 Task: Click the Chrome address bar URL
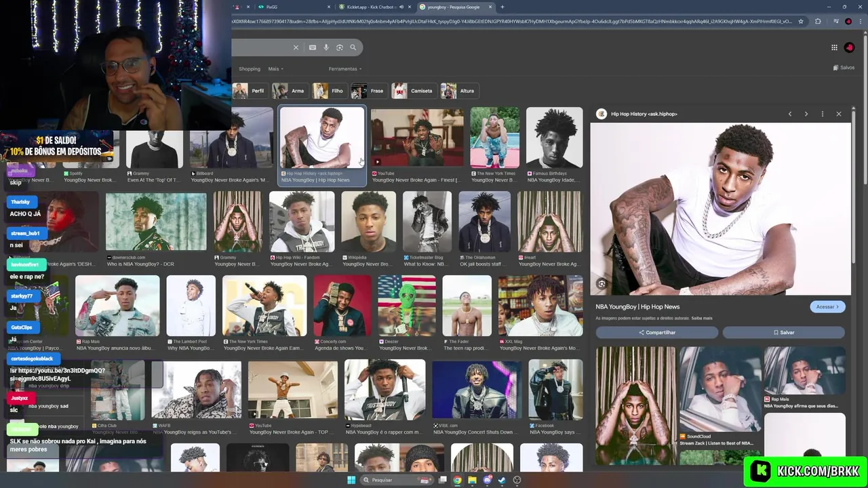[512, 21]
